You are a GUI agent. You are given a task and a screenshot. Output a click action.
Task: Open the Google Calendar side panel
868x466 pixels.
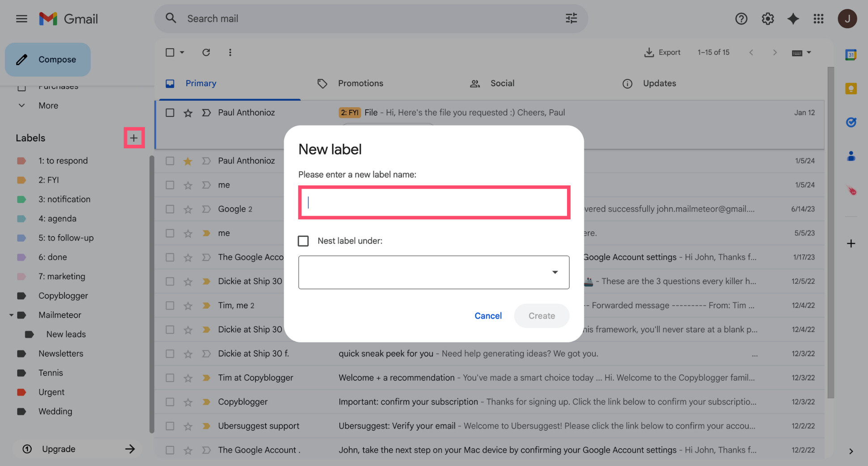[x=851, y=54]
